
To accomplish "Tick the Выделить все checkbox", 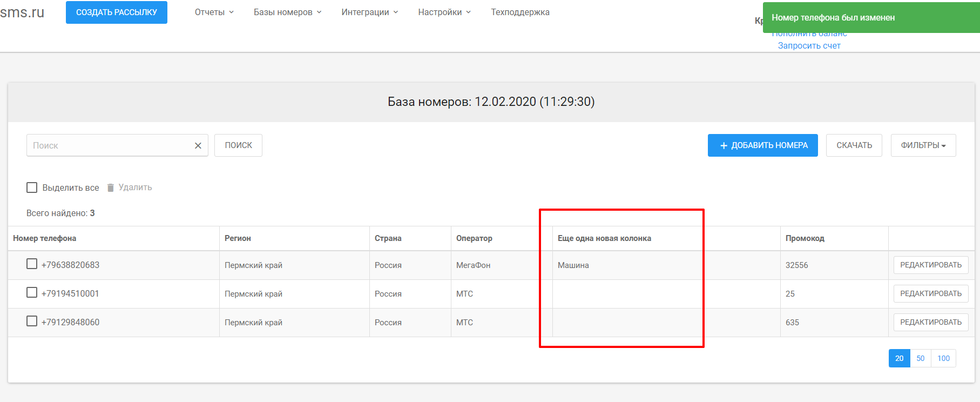I will tap(32, 187).
